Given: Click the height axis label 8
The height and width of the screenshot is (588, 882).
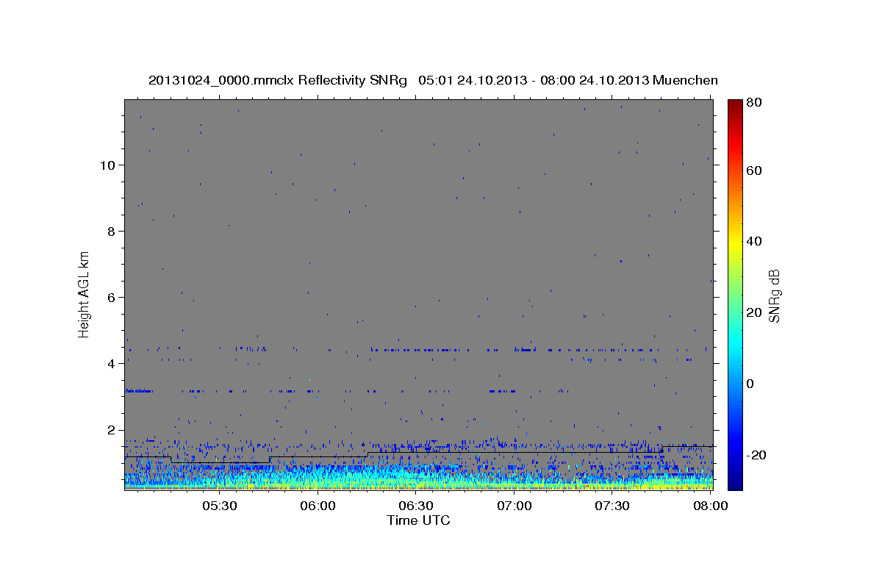Looking at the screenshot, I should [110, 231].
